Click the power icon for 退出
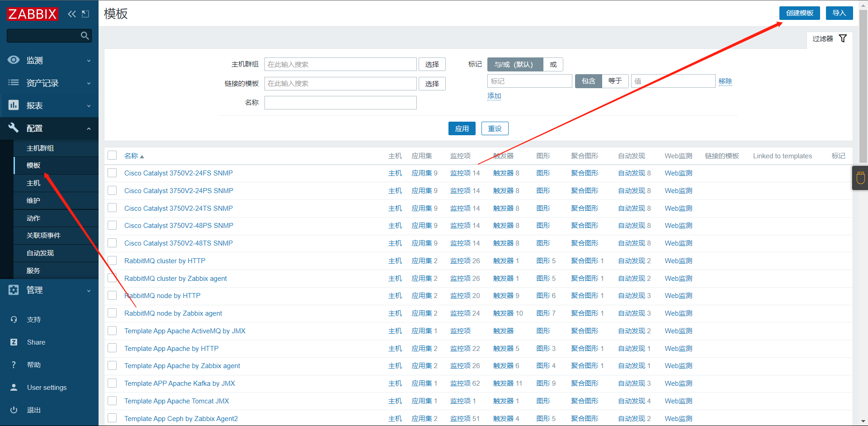Screen dimensions: 868x426 [14, 410]
